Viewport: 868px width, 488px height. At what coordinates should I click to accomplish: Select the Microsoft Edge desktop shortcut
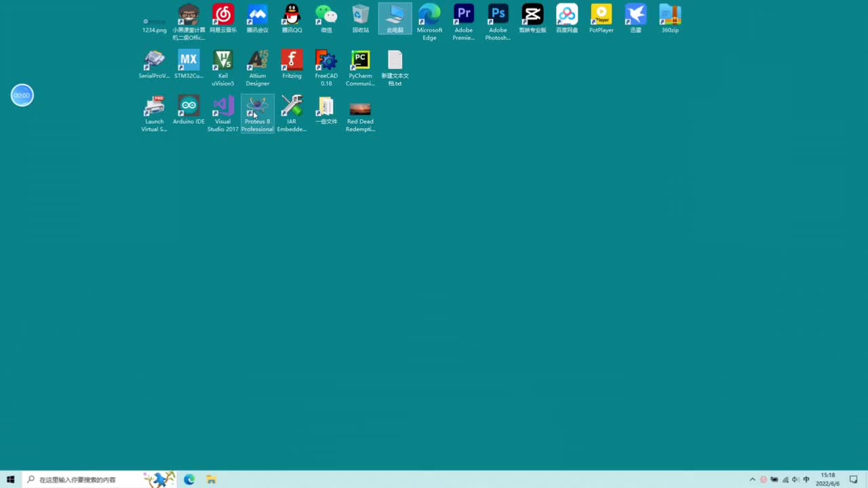(429, 22)
